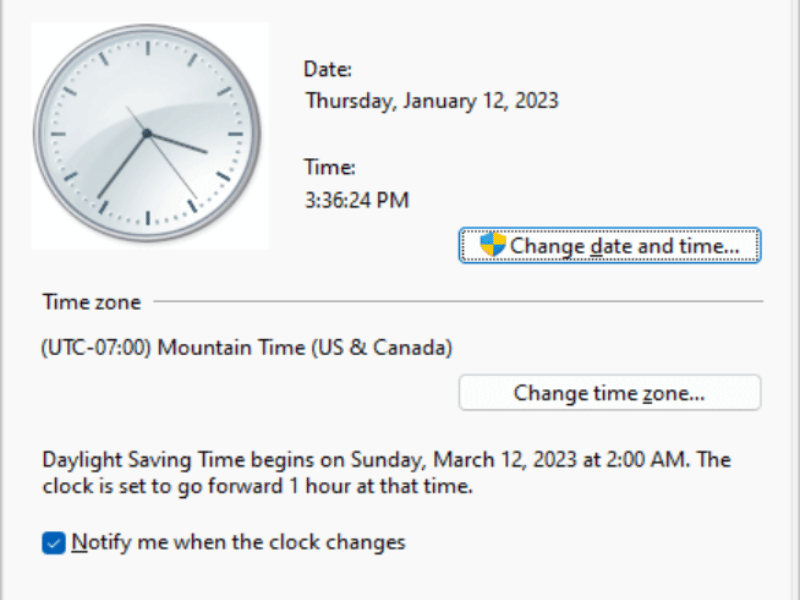Click the hour hand of the analog clock
This screenshot has height=600, width=800.
pos(179,143)
